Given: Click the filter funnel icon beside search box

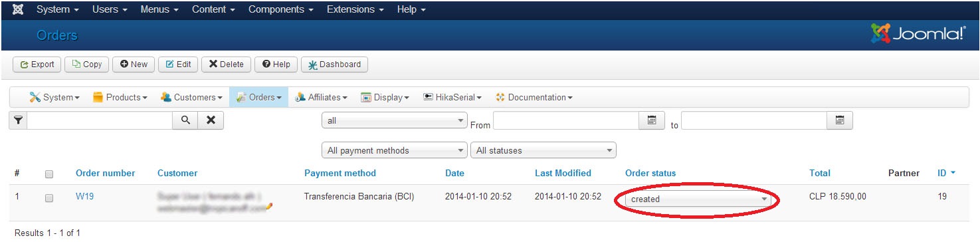Looking at the screenshot, I should pos(19,120).
